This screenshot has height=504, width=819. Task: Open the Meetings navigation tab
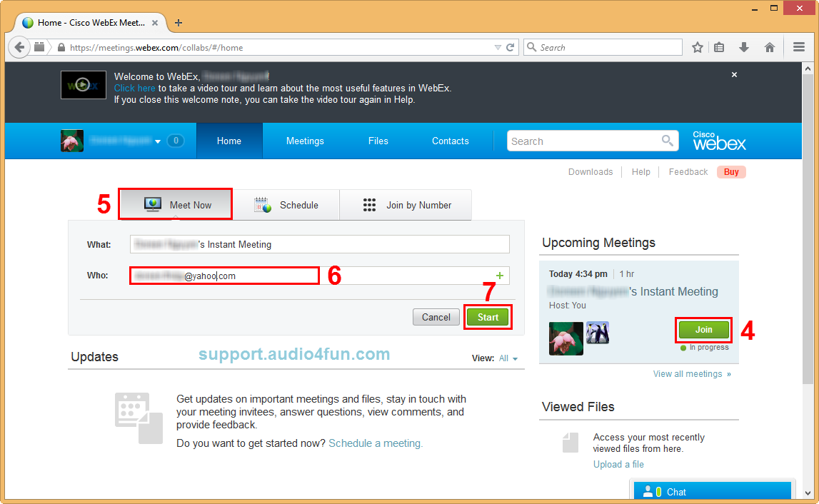click(305, 141)
